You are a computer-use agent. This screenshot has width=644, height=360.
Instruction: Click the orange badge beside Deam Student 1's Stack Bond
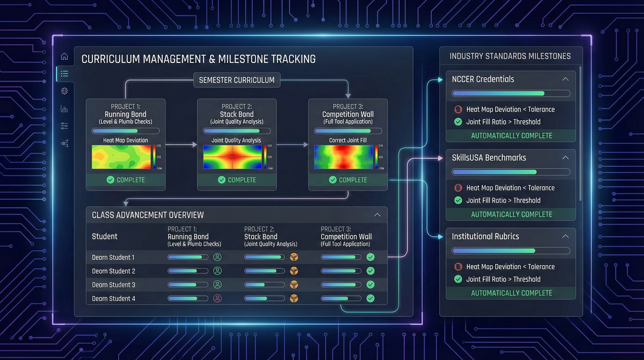coord(294,257)
